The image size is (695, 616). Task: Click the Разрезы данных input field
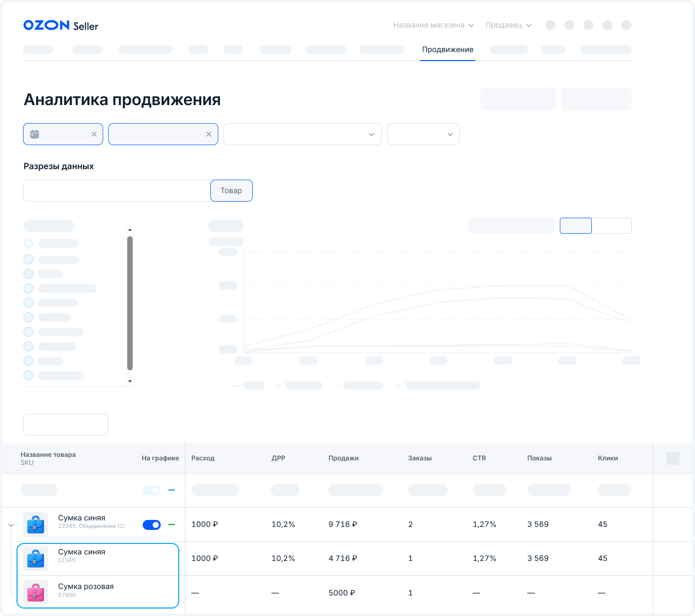tap(117, 191)
